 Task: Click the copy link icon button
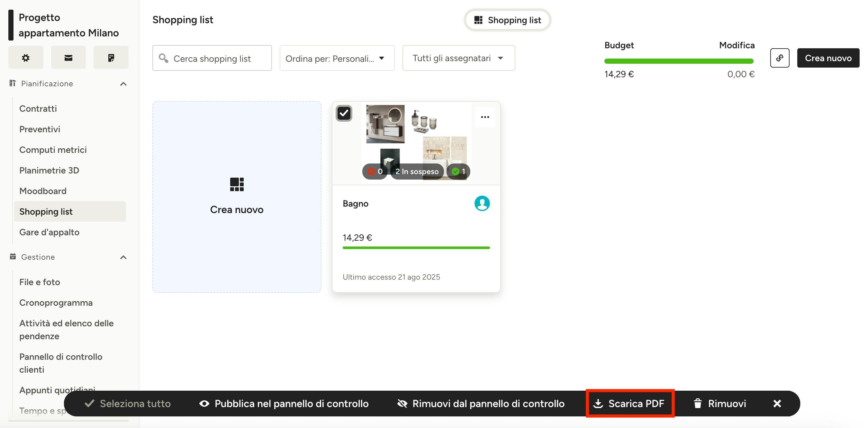tap(779, 58)
